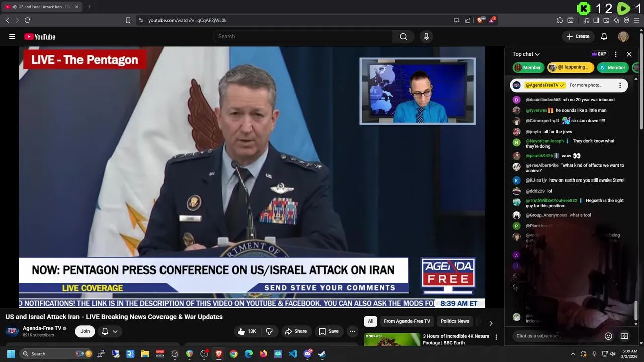The width and height of the screenshot is (644, 362).
Task: Bookmark this page in the address bar
Action: pyautogui.click(x=128, y=20)
